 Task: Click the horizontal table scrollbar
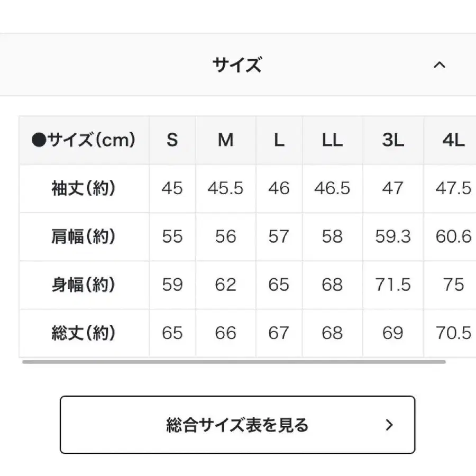point(234,362)
